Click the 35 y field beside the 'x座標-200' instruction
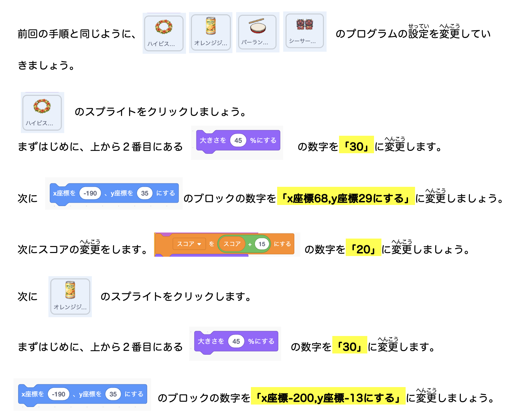This screenshot has width=522, height=420. coord(113,394)
